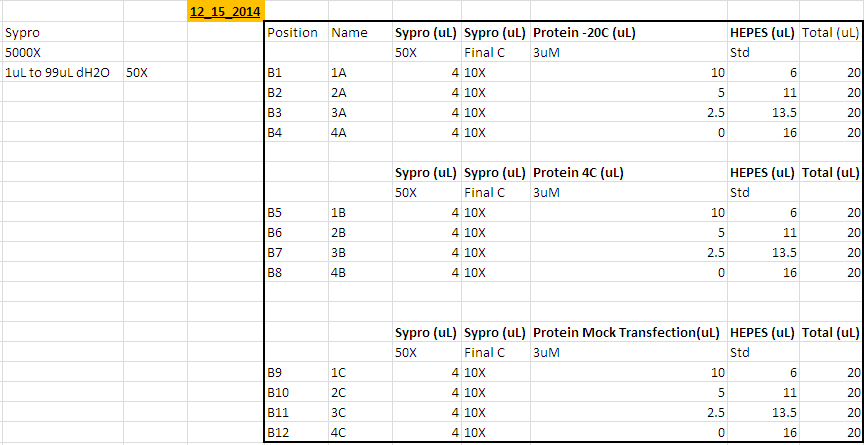
Task: Click the 5000X cell
Action: click(x=21, y=52)
